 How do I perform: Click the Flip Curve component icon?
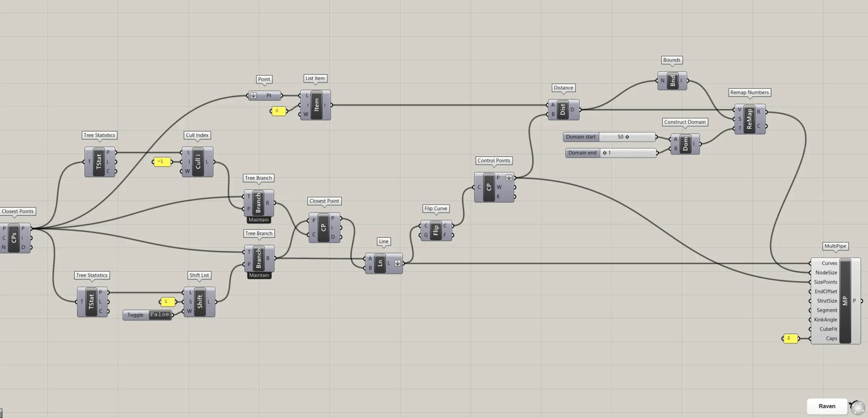click(x=436, y=230)
